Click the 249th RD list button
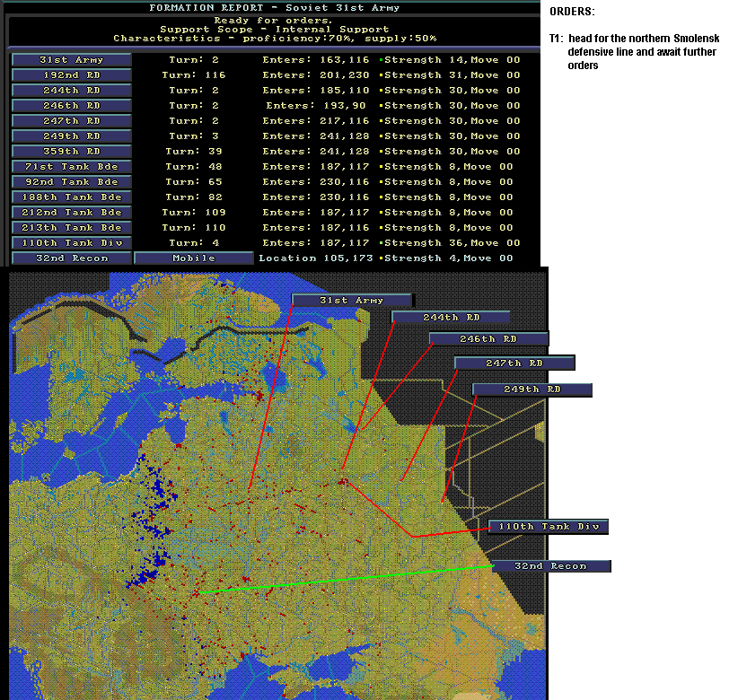This screenshot has width=738, height=700. [x=72, y=136]
